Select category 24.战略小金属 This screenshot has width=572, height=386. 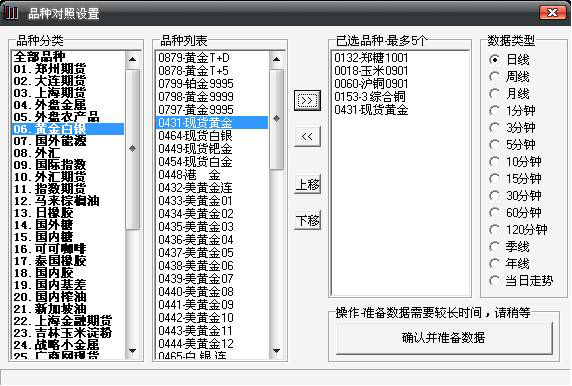(68, 345)
